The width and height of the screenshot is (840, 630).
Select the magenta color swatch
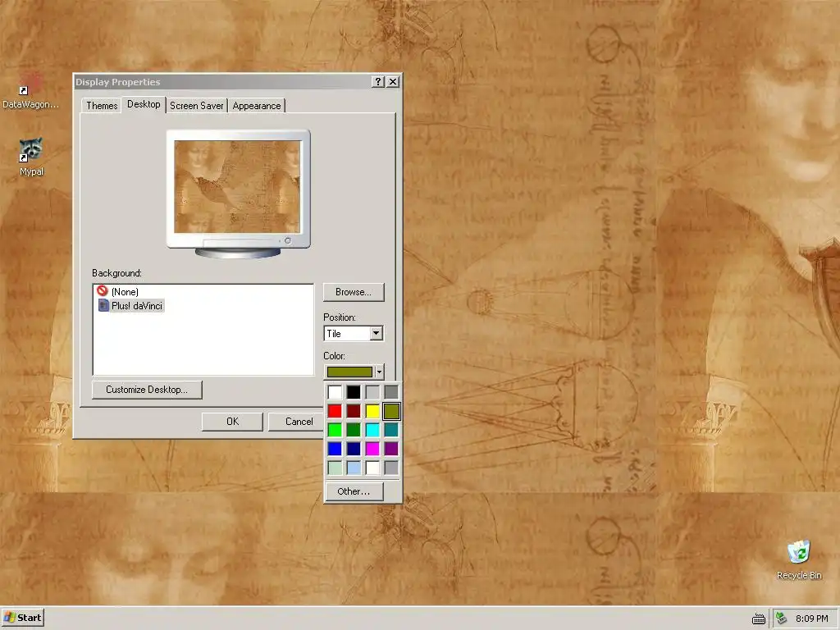(x=372, y=449)
